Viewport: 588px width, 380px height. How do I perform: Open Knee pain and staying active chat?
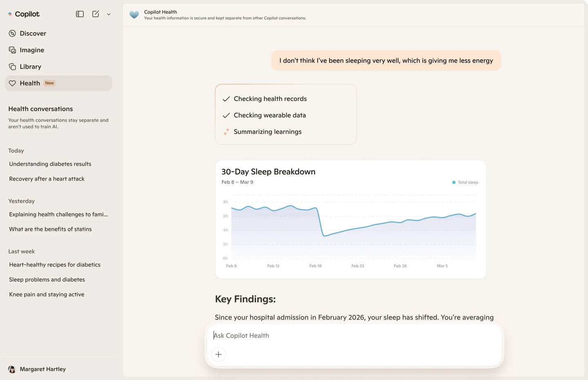[47, 295]
